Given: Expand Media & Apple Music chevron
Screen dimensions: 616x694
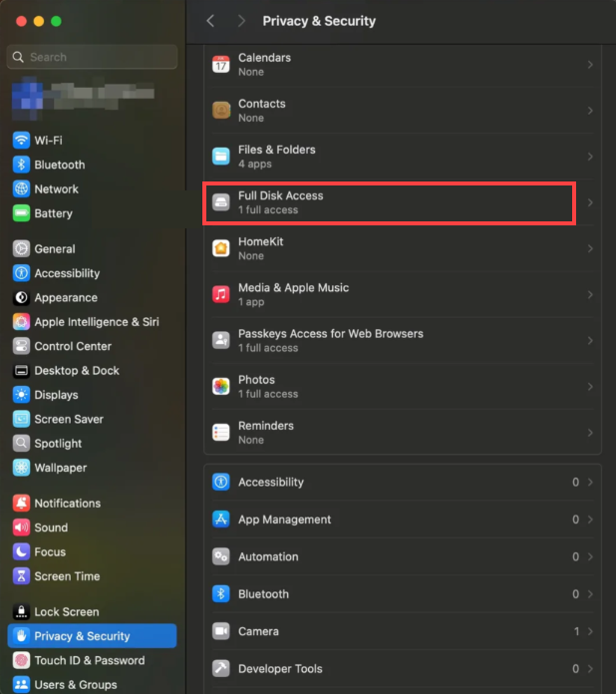Looking at the screenshot, I should 590,295.
